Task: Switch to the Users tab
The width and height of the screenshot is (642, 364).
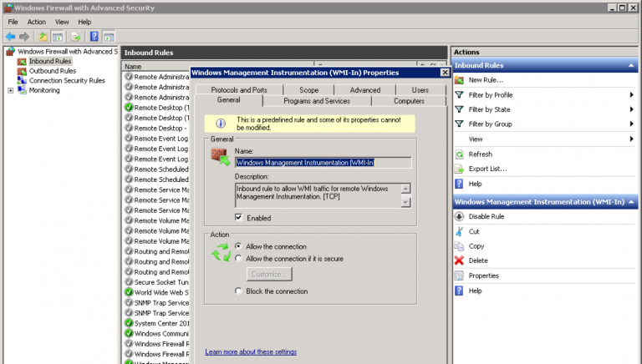Action: click(420, 90)
